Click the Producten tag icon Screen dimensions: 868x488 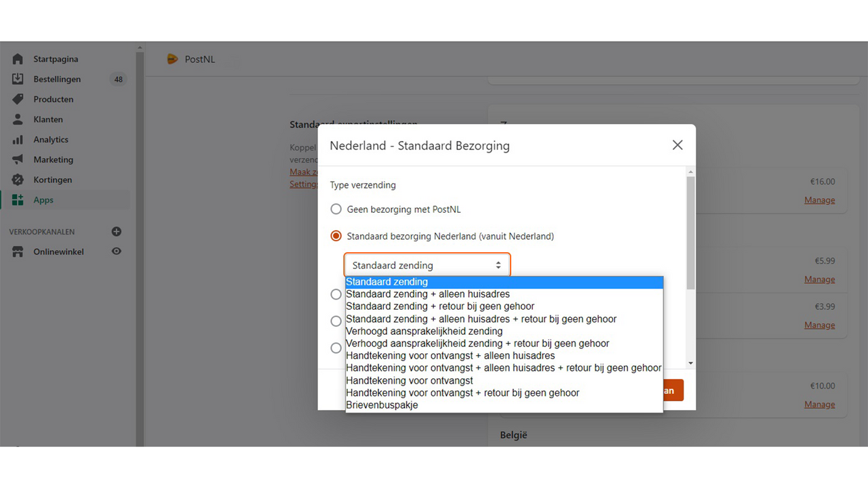(18, 99)
